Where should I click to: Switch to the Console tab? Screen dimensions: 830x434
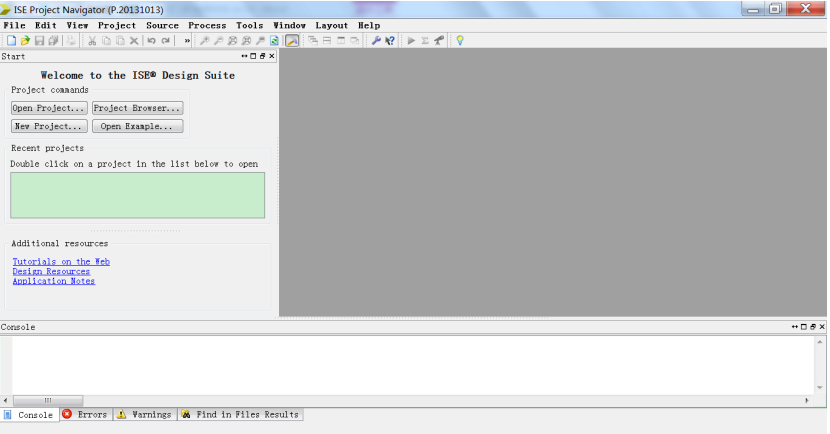pyautogui.click(x=28, y=414)
